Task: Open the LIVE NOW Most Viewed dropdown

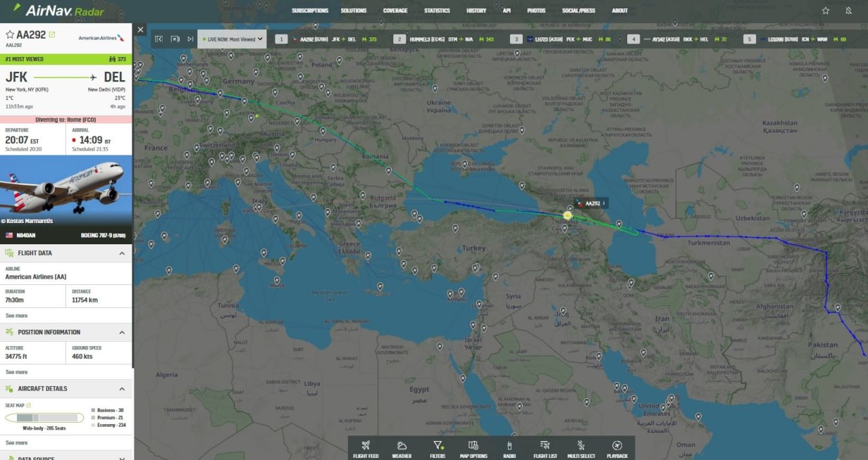Action: tap(231, 39)
